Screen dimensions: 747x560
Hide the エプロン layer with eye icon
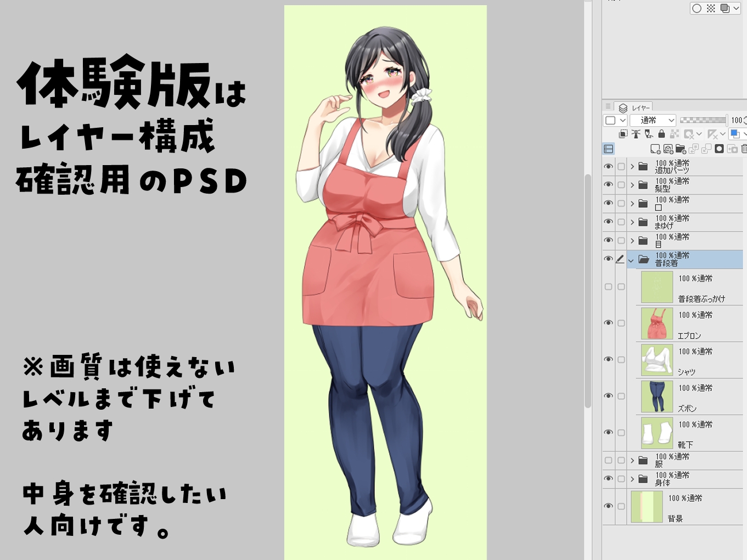coord(608,323)
